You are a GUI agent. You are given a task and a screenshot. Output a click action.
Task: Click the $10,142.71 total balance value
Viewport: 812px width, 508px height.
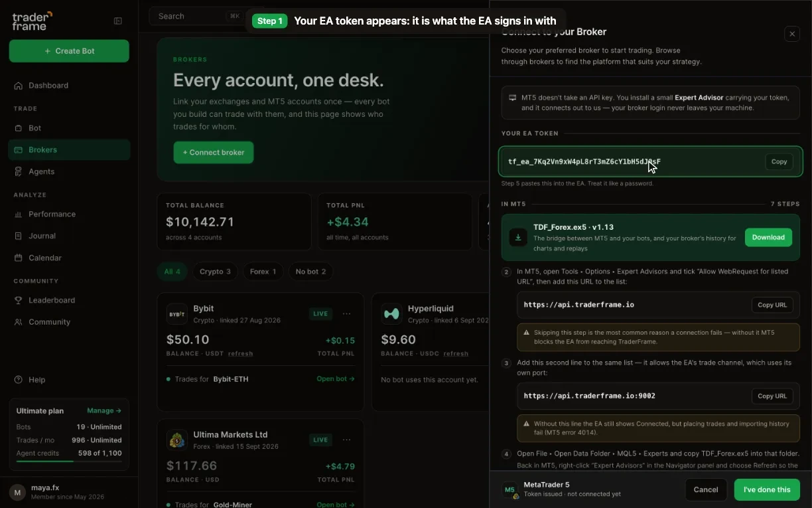200,222
